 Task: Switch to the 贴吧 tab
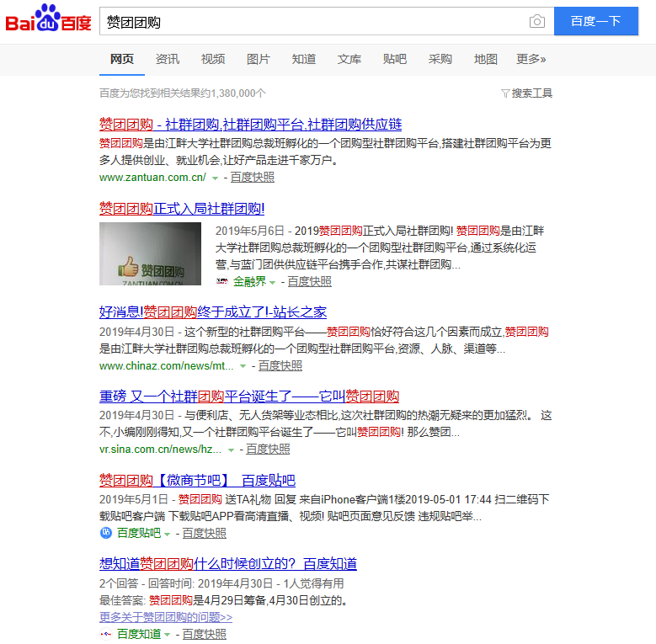394,60
